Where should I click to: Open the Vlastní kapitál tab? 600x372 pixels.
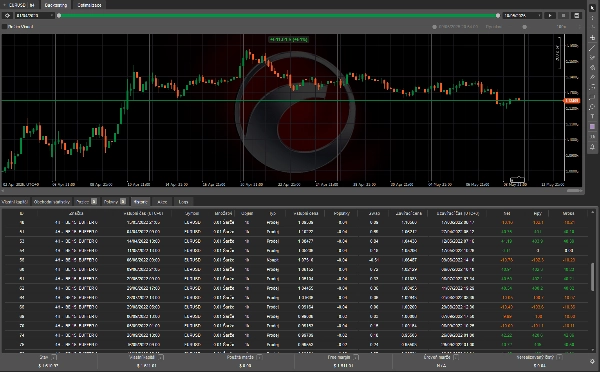tap(15, 202)
